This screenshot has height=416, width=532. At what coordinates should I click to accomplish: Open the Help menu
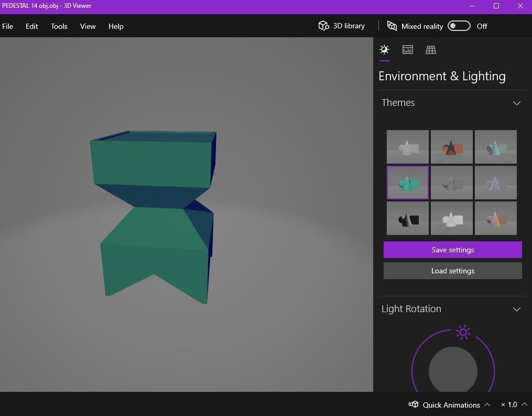tap(116, 26)
